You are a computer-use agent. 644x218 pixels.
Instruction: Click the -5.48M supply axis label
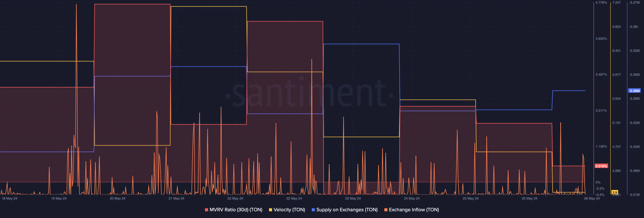coord(634,171)
